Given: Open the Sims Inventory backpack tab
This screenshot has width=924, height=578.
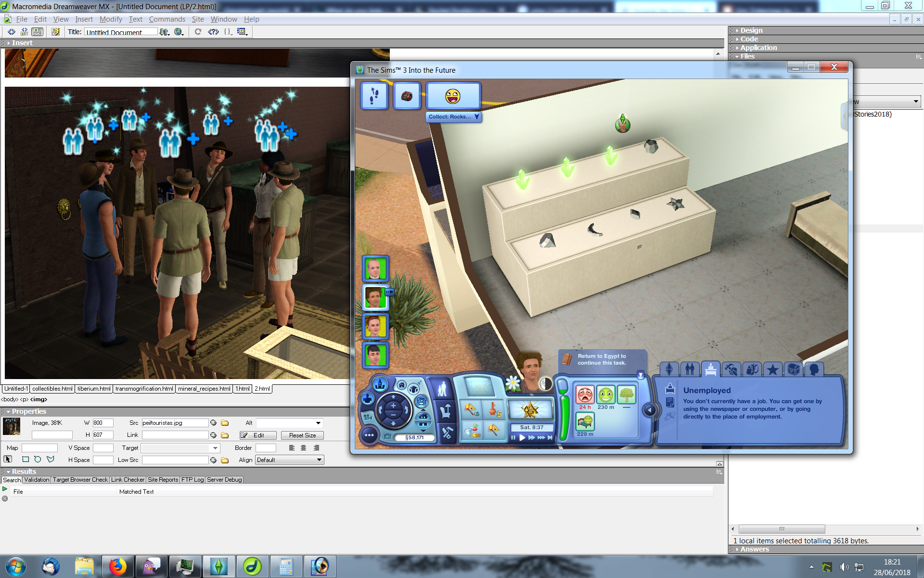Looking at the screenshot, I should click(752, 369).
